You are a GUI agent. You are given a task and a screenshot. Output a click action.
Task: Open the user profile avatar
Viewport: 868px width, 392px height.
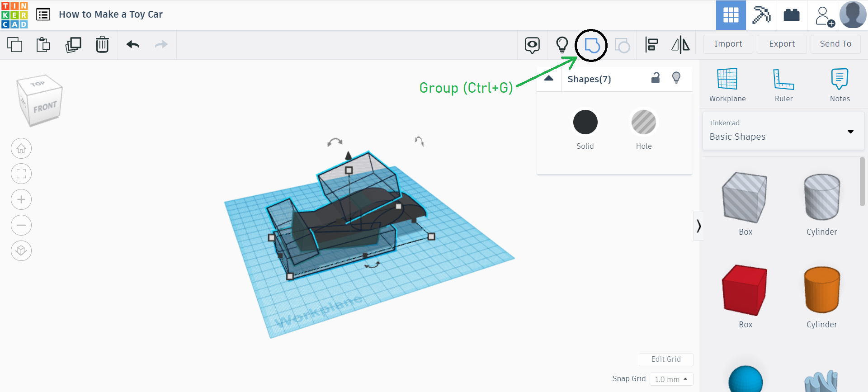(853, 15)
